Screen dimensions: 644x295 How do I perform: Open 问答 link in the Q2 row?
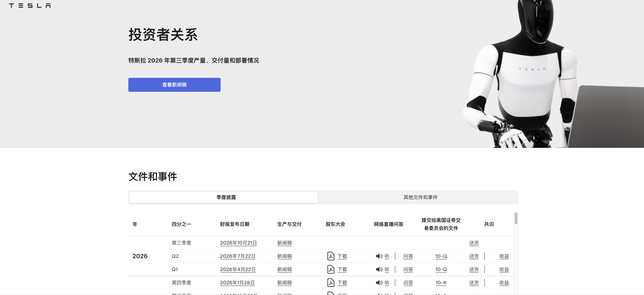408,256
